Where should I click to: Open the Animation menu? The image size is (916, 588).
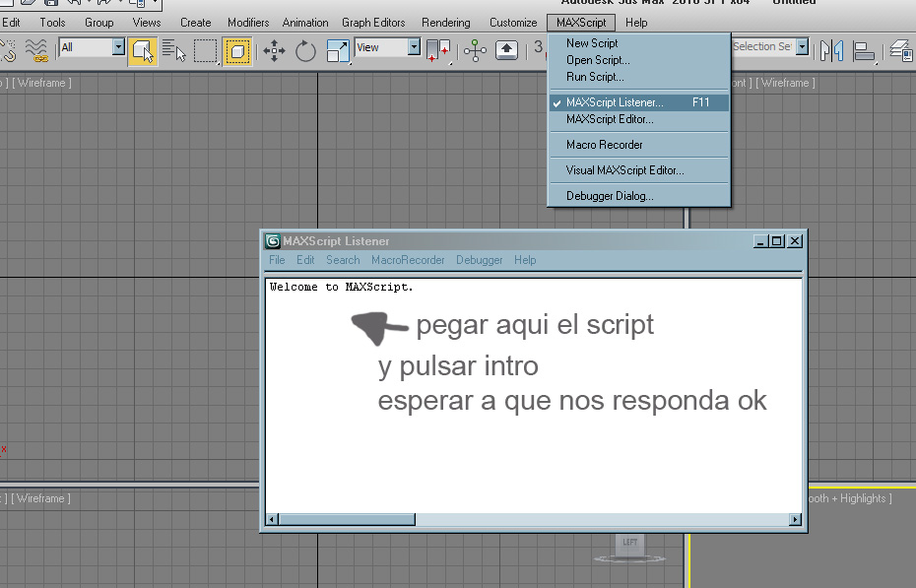coord(305,23)
